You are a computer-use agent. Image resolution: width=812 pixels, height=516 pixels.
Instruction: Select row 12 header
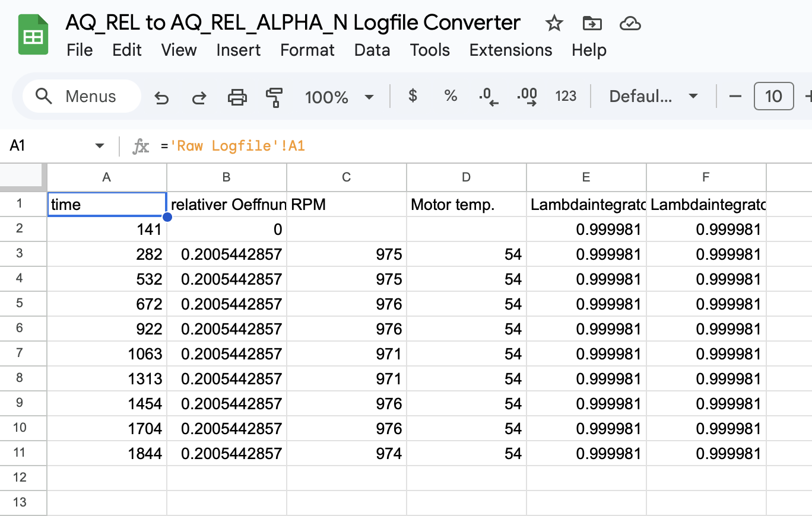(x=24, y=478)
